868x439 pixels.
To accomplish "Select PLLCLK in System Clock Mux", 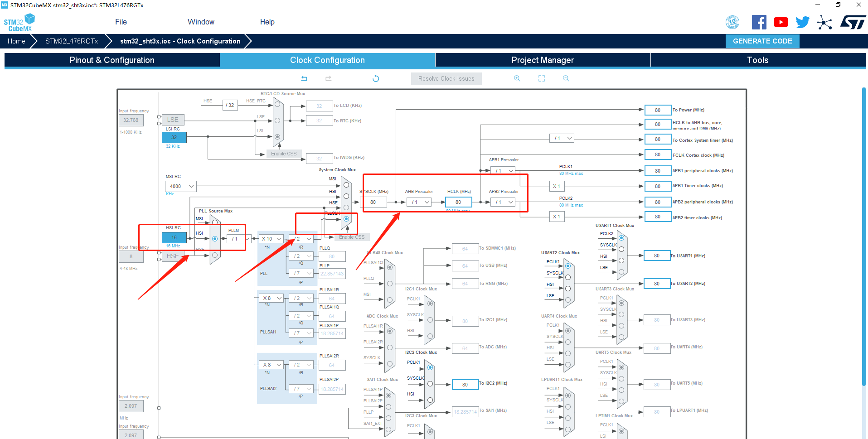I will tap(346, 219).
